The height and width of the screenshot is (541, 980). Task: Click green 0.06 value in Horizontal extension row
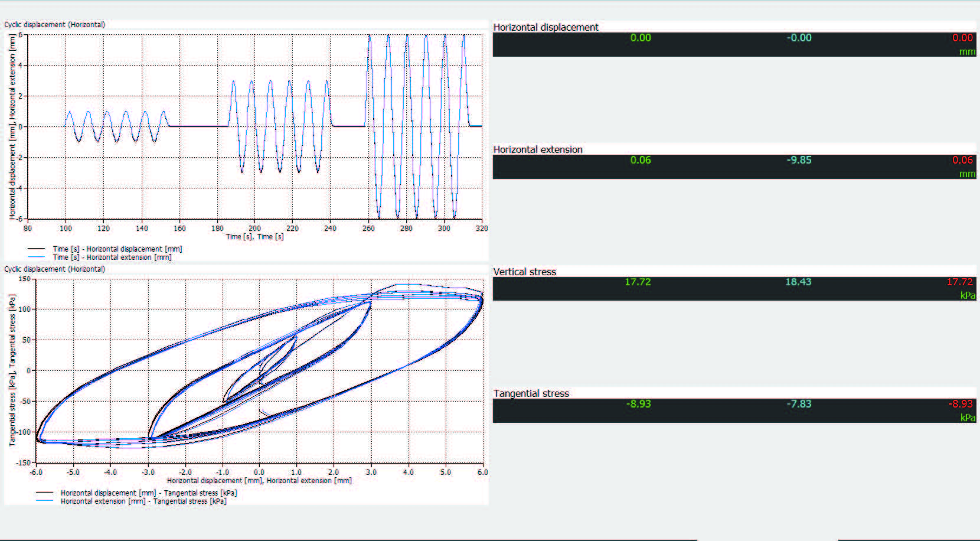(x=641, y=160)
